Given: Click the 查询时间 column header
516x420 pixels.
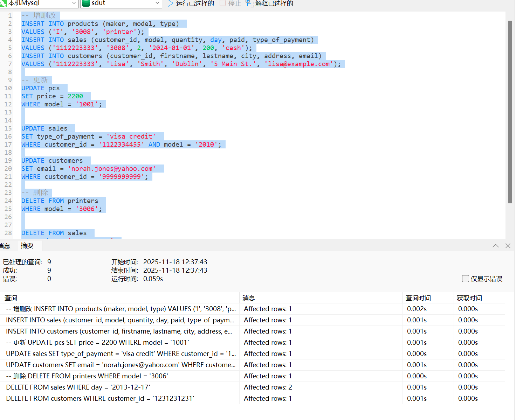Looking at the screenshot, I should [x=418, y=298].
